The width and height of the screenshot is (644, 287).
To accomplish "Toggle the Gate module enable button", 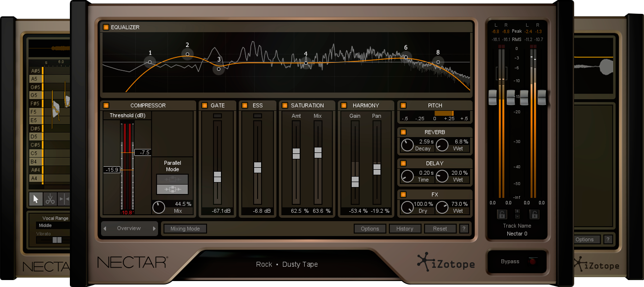I will coord(205,105).
